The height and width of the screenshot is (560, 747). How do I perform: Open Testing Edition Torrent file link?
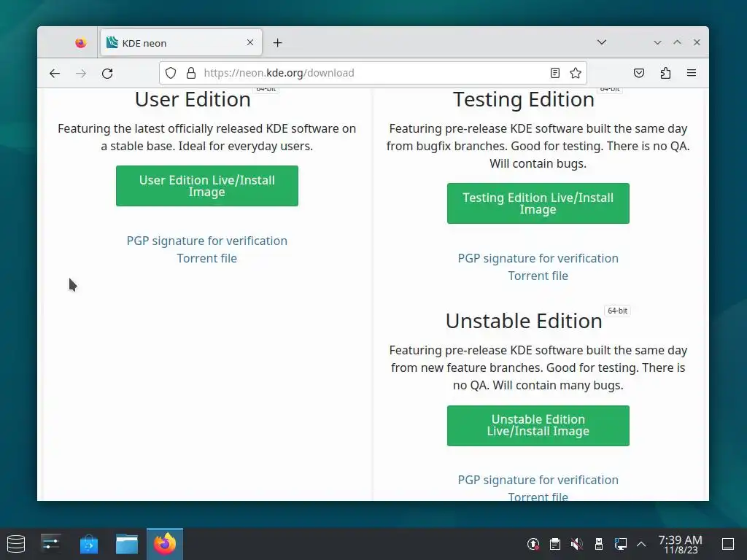pyautogui.click(x=538, y=276)
